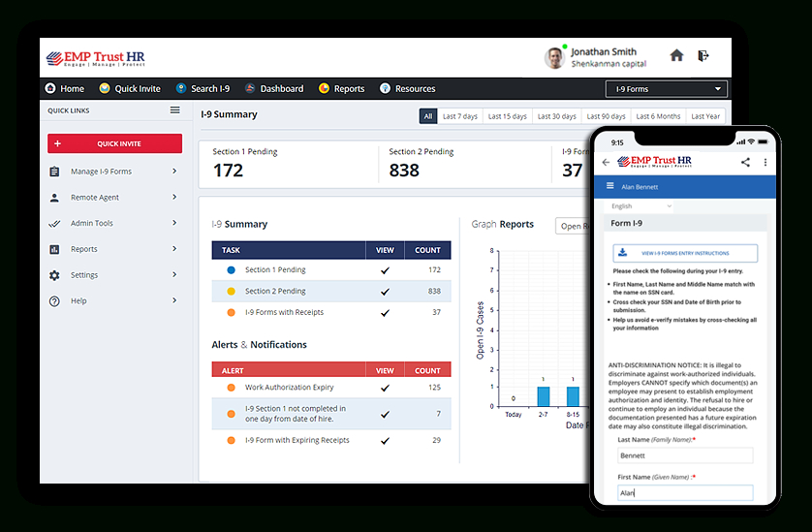Click the 2-7 bar in the graph
812x532 pixels.
pos(544,396)
